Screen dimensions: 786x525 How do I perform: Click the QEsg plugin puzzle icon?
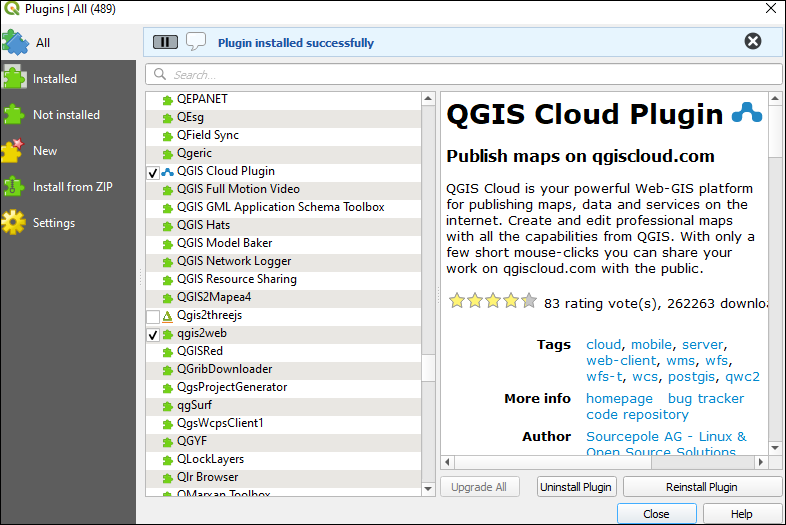pyautogui.click(x=167, y=118)
